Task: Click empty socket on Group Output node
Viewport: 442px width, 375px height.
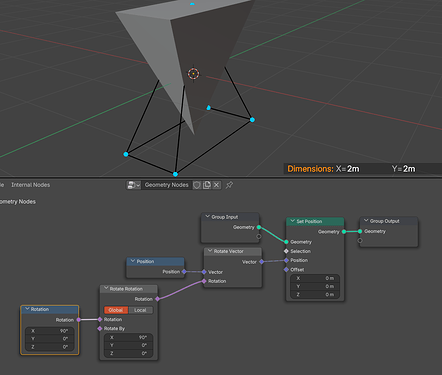Action: click(x=360, y=240)
